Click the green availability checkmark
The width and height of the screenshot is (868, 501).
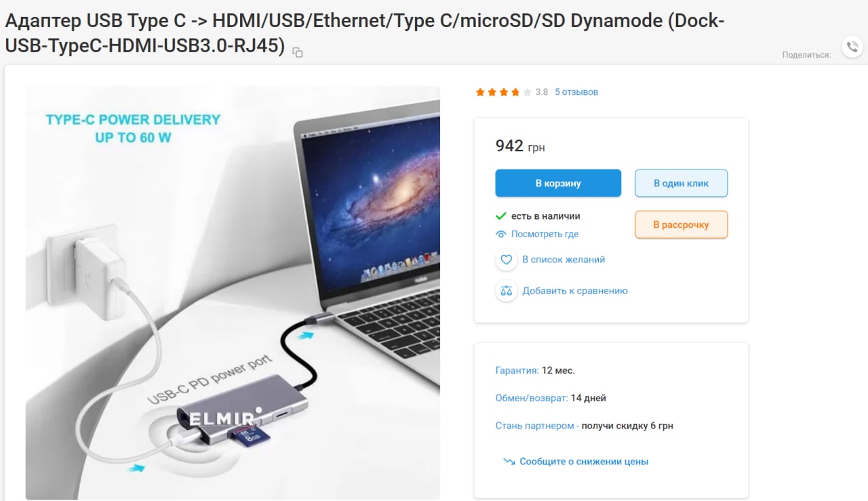pos(501,216)
